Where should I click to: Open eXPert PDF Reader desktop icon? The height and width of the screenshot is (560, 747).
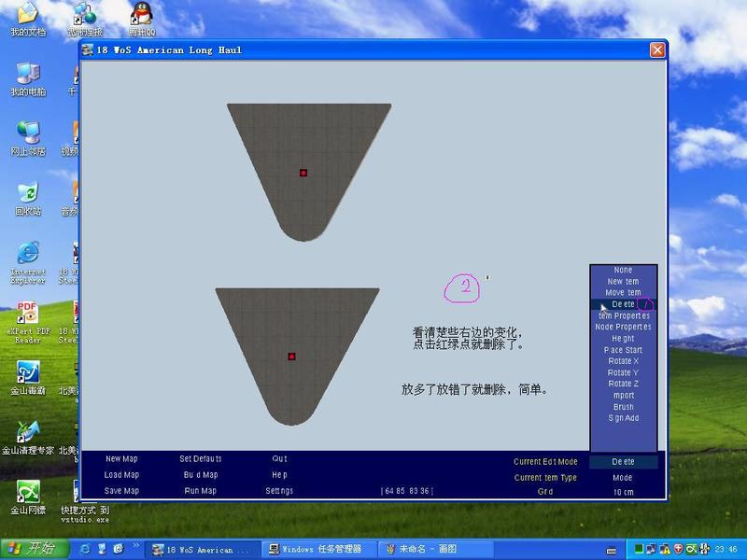(28, 313)
